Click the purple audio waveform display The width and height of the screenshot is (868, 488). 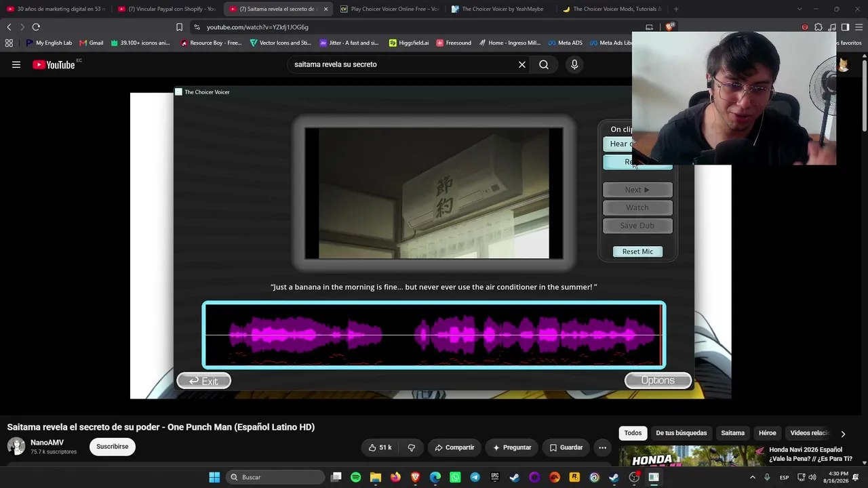tap(434, 335)
